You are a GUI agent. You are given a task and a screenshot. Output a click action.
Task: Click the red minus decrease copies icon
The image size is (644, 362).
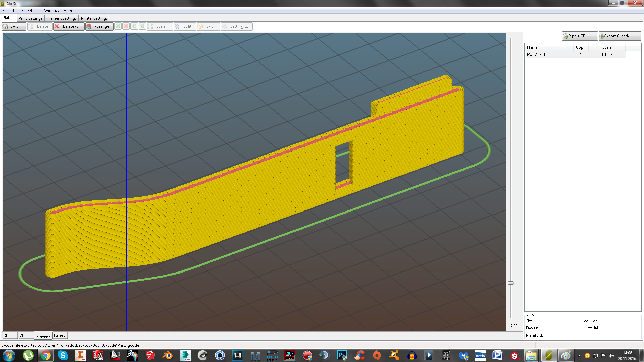126,26
